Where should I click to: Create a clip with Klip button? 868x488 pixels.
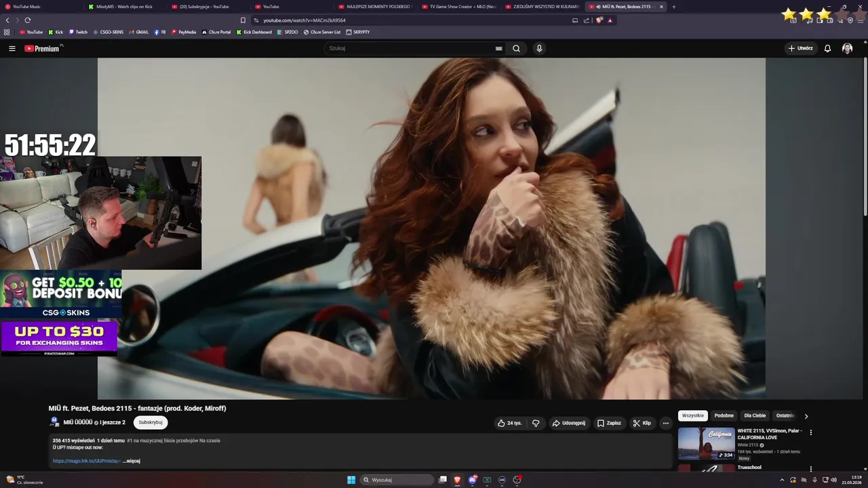pos(642,423)
